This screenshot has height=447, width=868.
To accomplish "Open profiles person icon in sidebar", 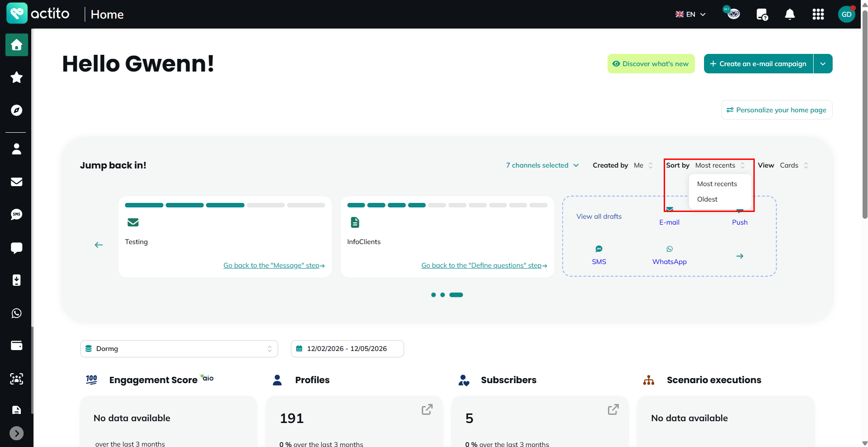I will pos(17,149).
